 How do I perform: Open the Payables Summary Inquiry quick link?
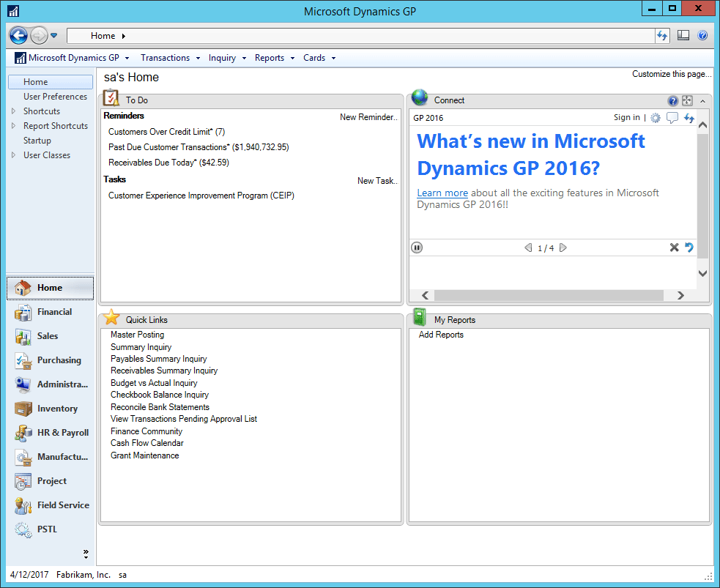[x=158, y=359]
